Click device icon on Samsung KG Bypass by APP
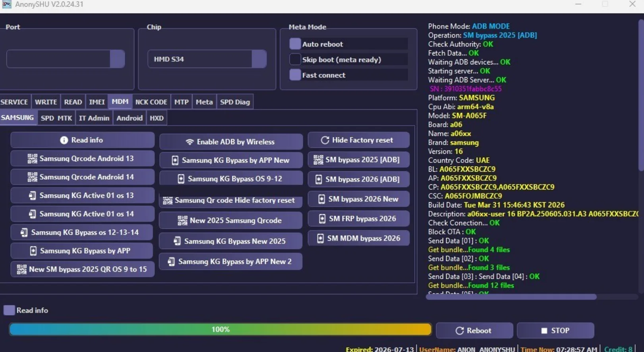The width and height of the screenshot is (644, 352). (33, 251)
